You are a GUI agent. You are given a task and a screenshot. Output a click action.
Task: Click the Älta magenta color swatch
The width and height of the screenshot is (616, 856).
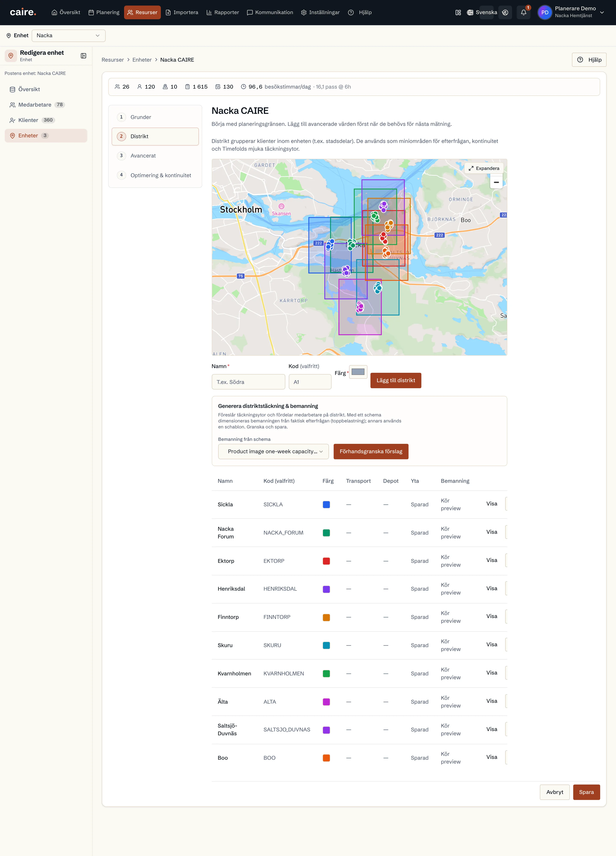point(326,702)
